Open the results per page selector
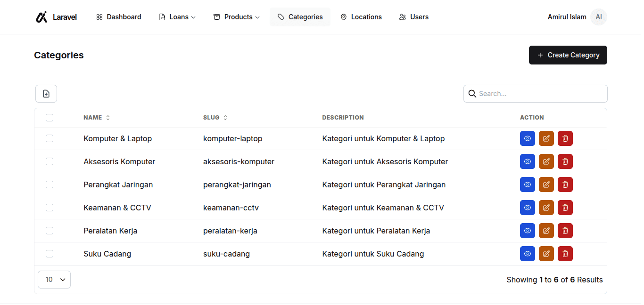644x305 pixels. click(x=54, y=279)
